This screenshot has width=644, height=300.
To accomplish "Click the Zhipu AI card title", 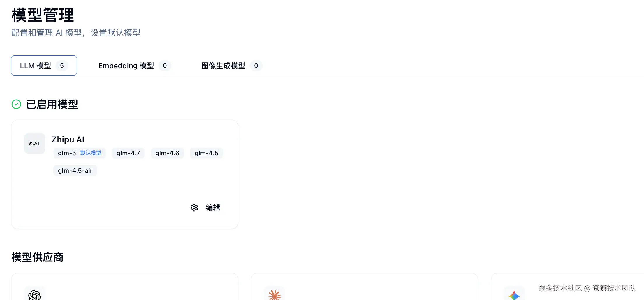I will click(68, 139).
